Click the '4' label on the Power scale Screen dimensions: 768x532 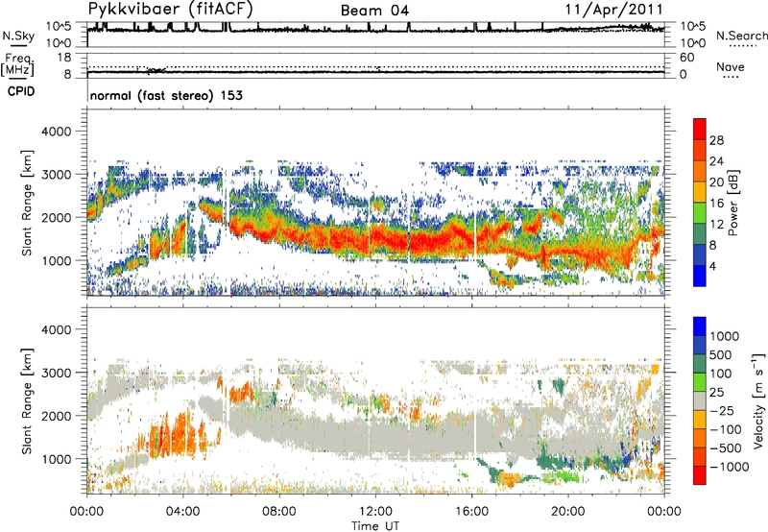point(713,266)
